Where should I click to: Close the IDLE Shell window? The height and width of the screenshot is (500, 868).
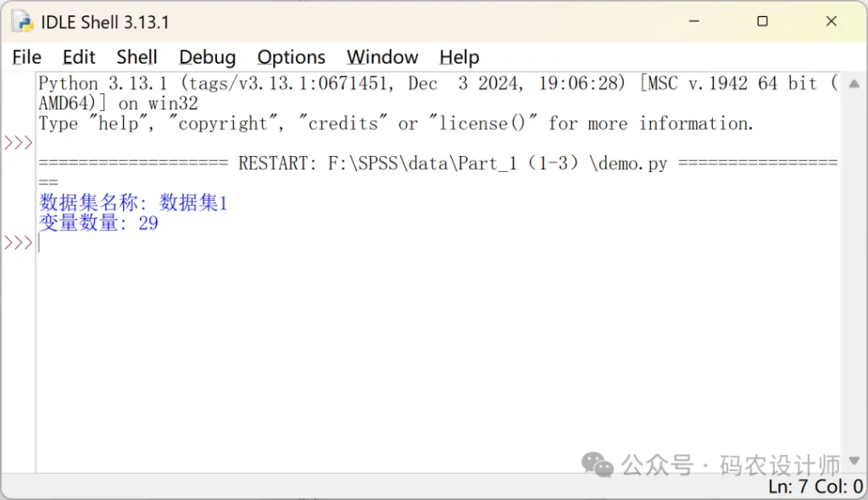pyautogui.click(x=831, y=22)
